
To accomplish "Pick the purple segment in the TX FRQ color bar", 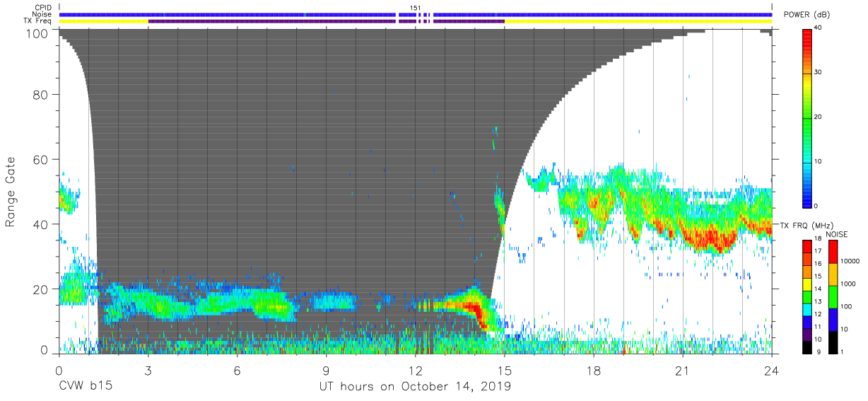I will (807, 335).
